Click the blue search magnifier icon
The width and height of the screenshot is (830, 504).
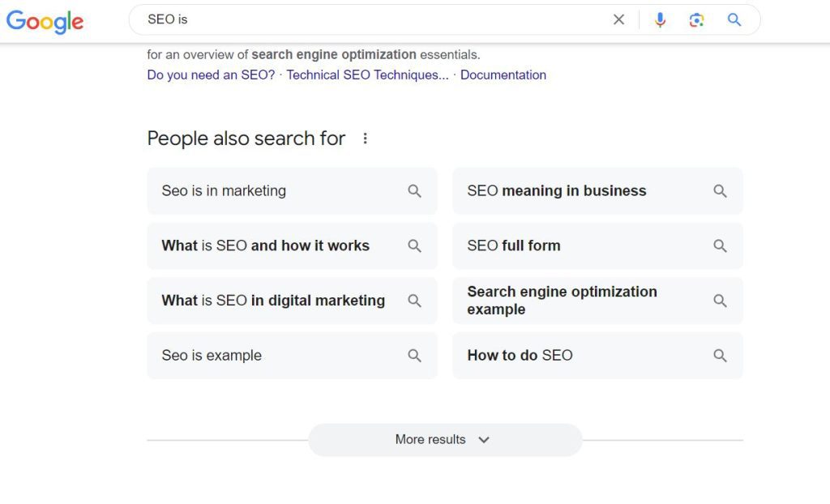(734, 19)
